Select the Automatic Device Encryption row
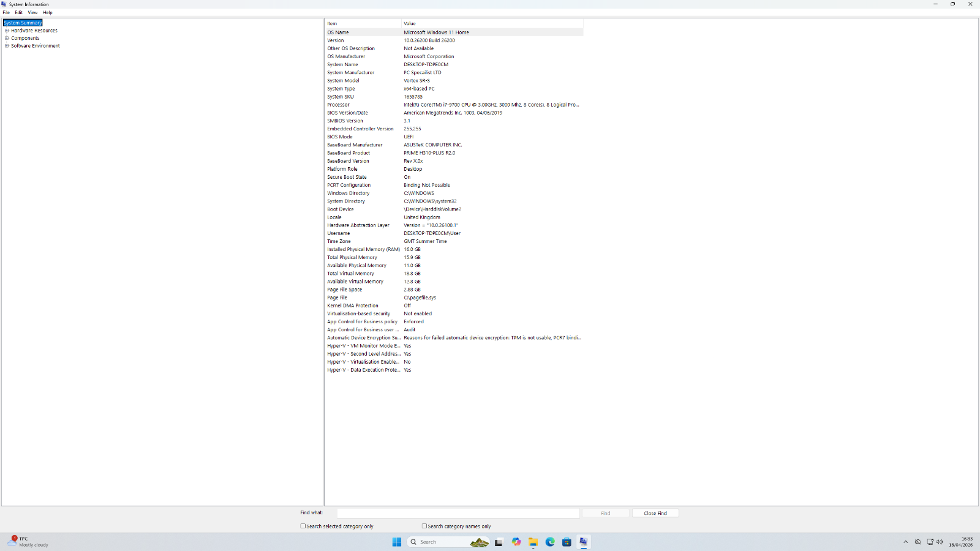The height and width of the screenshot is (551, 980). (x=454, y=337)
